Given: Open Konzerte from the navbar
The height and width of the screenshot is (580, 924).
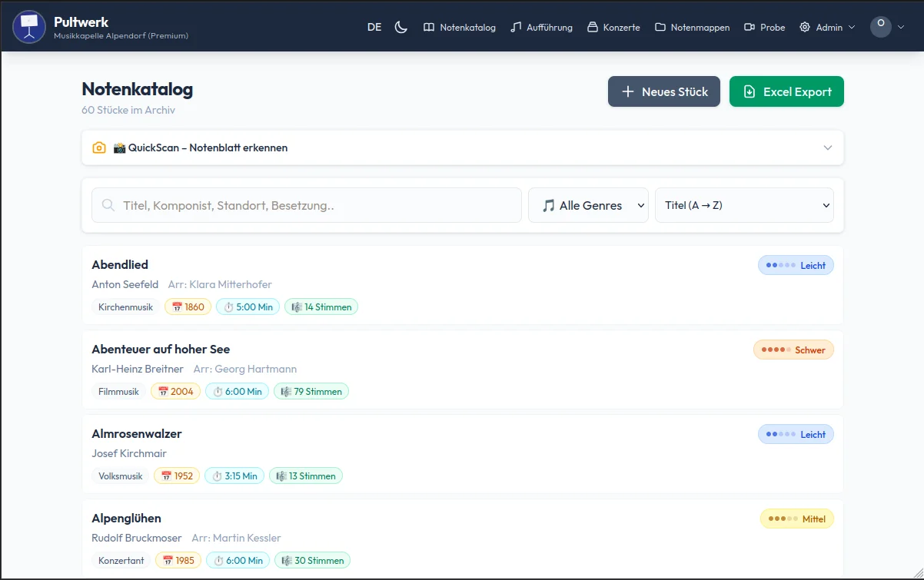Looking at the screenshot, I should pyautogui.click(x=613, y=27).
